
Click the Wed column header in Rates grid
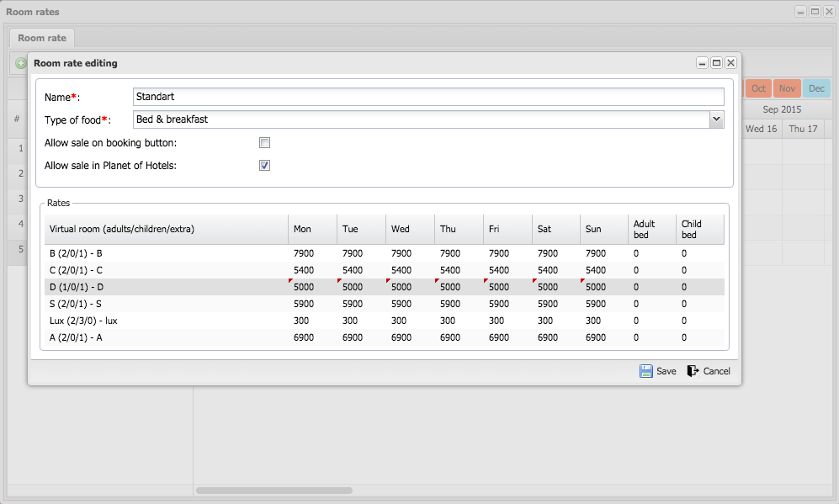(x=410, y=230)
